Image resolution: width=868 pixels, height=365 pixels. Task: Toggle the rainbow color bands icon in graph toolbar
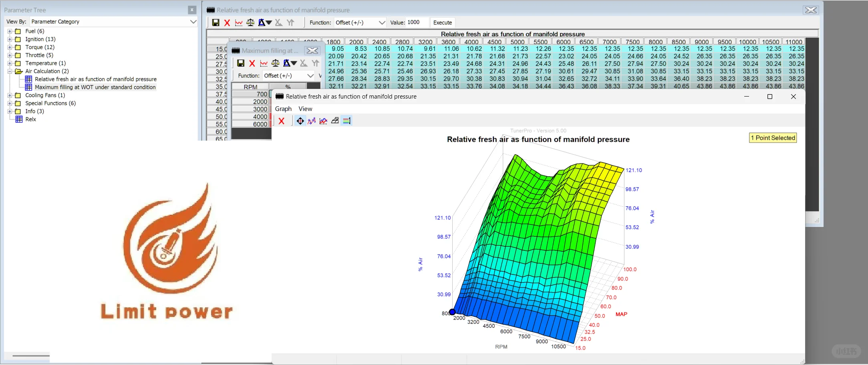click(x=346, y=121)
